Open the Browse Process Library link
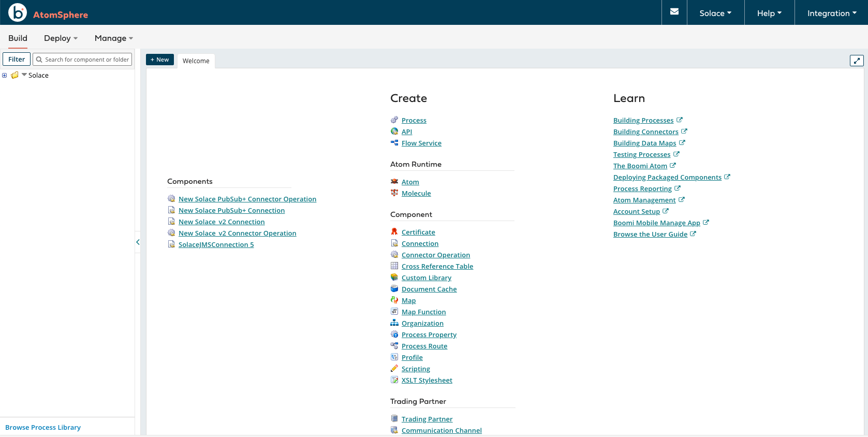Image resolution: width=868 pixels, height=437 pixels. tap(43, 427)
